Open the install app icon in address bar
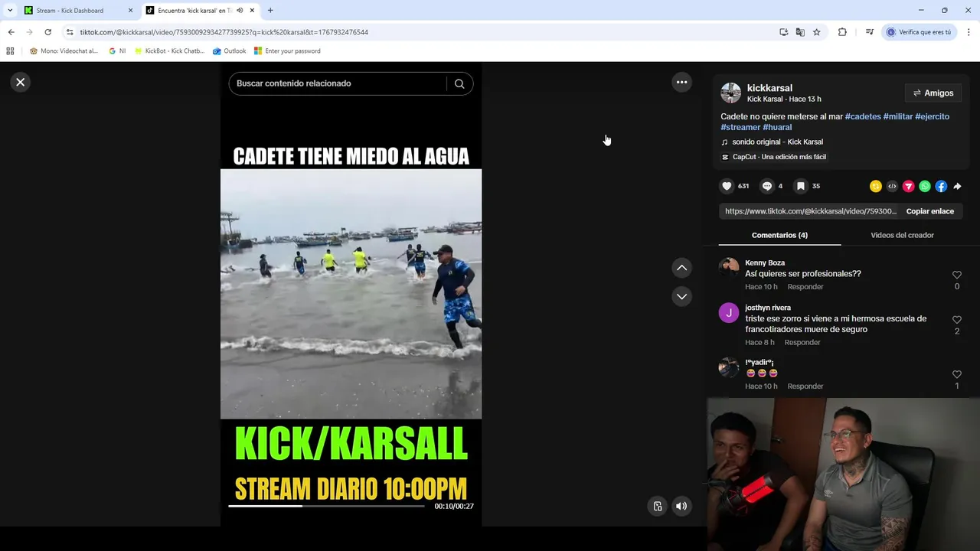 (783, 32)
